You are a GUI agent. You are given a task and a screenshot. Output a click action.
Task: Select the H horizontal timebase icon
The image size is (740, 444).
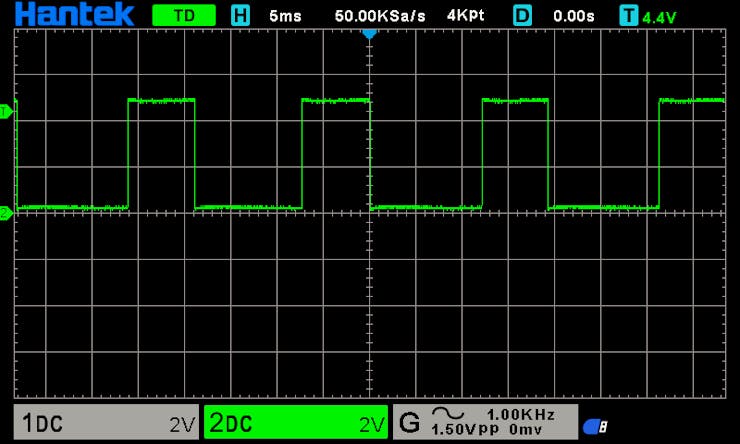240,16
